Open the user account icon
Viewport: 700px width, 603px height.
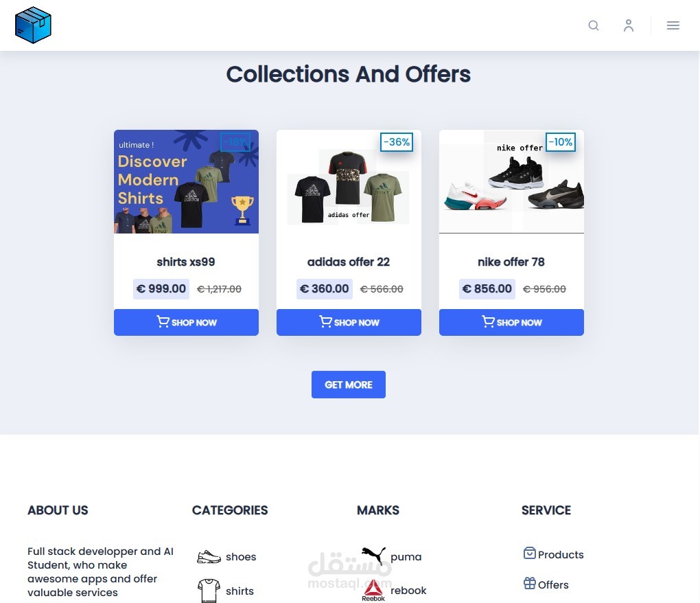[629, 25]
